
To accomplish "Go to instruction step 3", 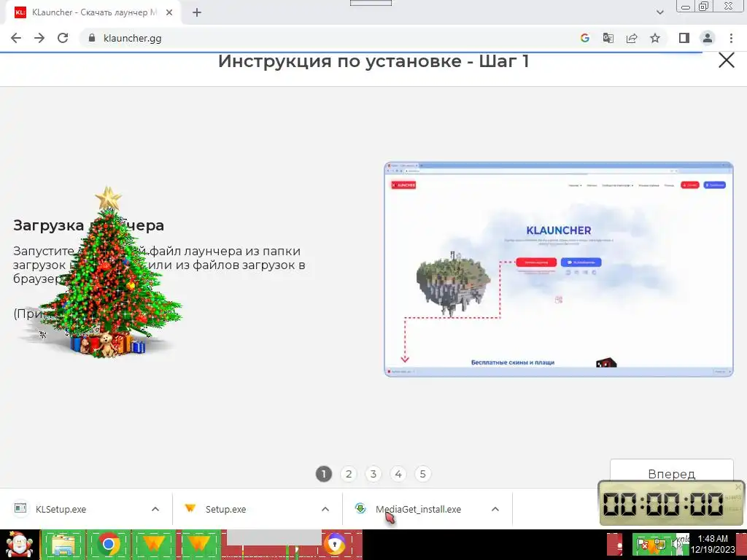I will (x=373, y=474).
